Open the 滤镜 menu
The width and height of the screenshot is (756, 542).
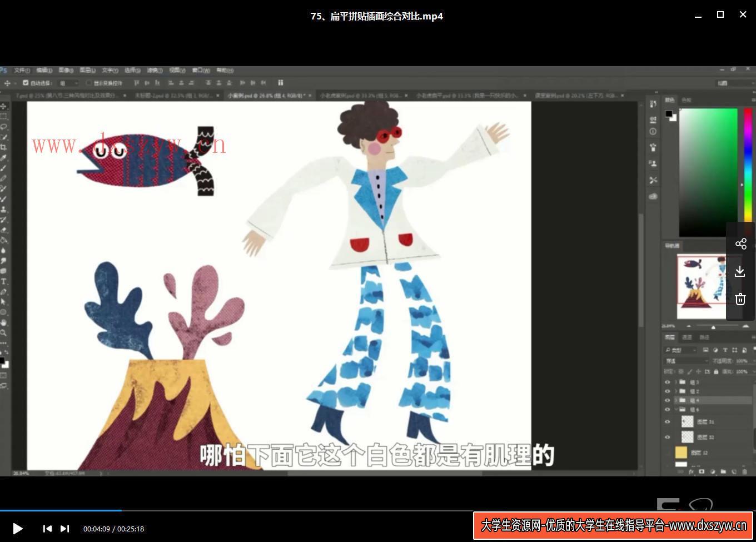coord(155,70)
